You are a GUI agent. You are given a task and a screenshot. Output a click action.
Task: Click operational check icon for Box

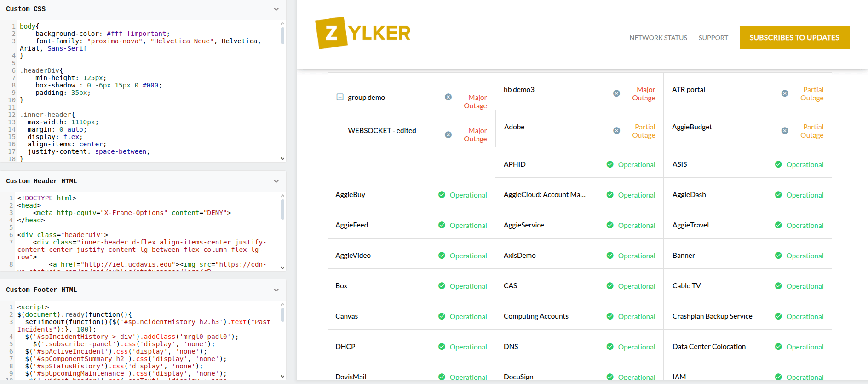(442, 286)
